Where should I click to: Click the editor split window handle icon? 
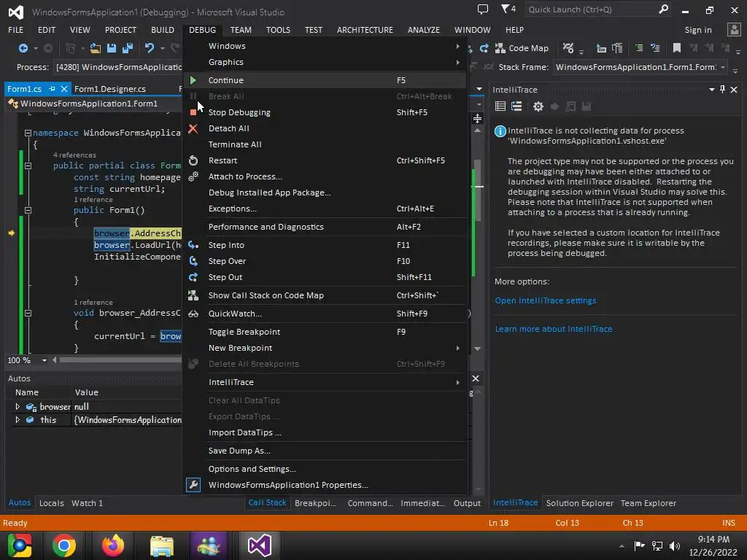[x=477, y=118]
